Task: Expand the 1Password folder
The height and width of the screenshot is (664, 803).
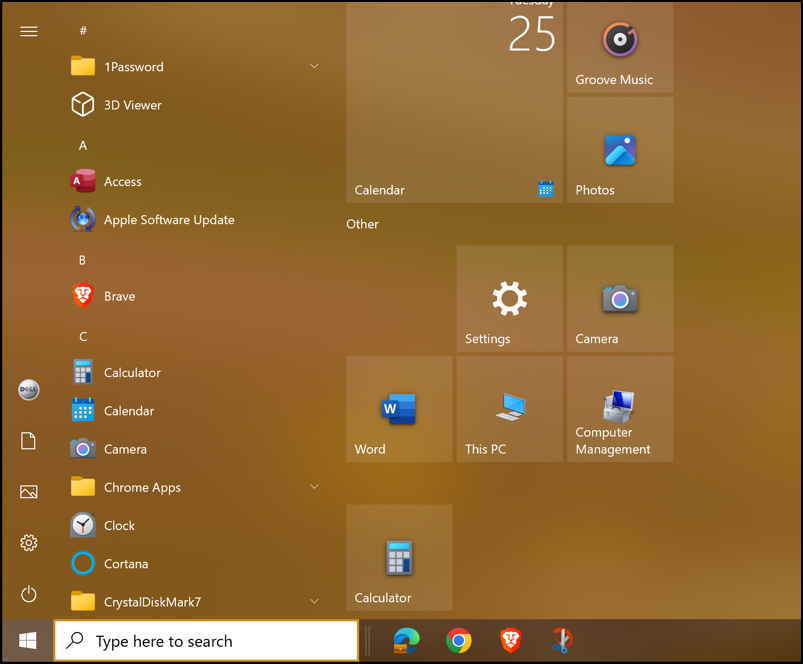Action: (314, 66)
